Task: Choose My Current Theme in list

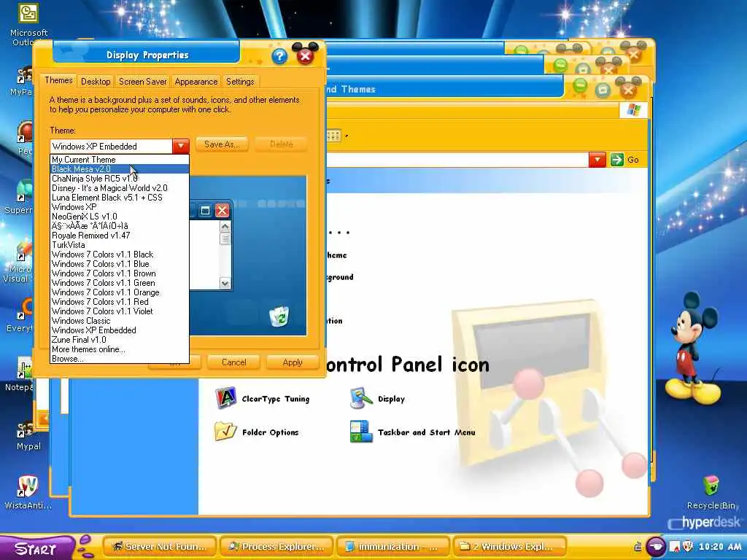Action: pyautogui.click(x=120, y=160)
